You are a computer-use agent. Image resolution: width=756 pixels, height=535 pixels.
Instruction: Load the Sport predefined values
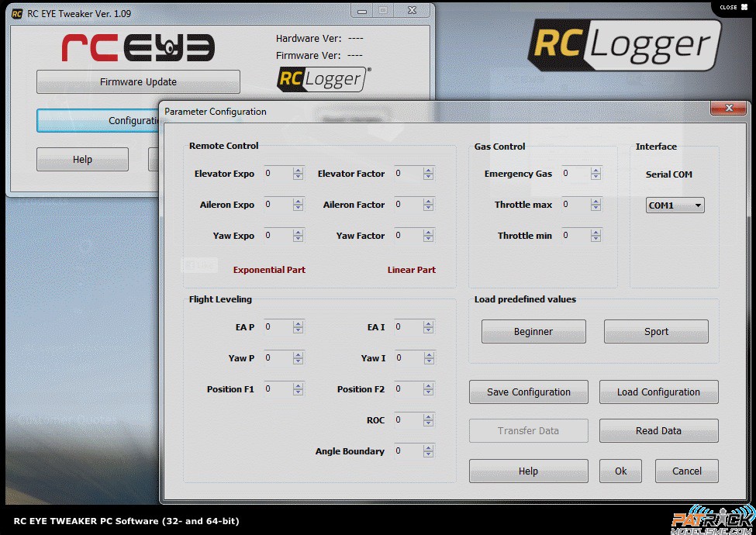[x=656, y=332]
